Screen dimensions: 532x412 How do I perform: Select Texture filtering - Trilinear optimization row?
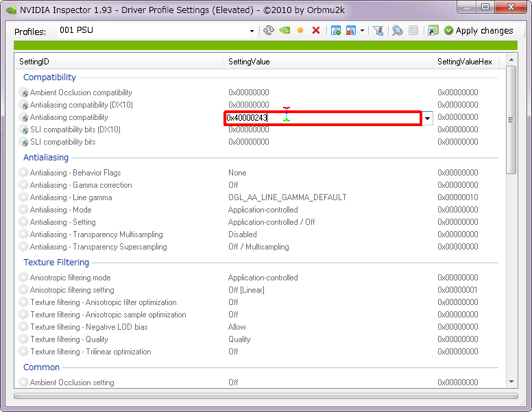[258, 352]
